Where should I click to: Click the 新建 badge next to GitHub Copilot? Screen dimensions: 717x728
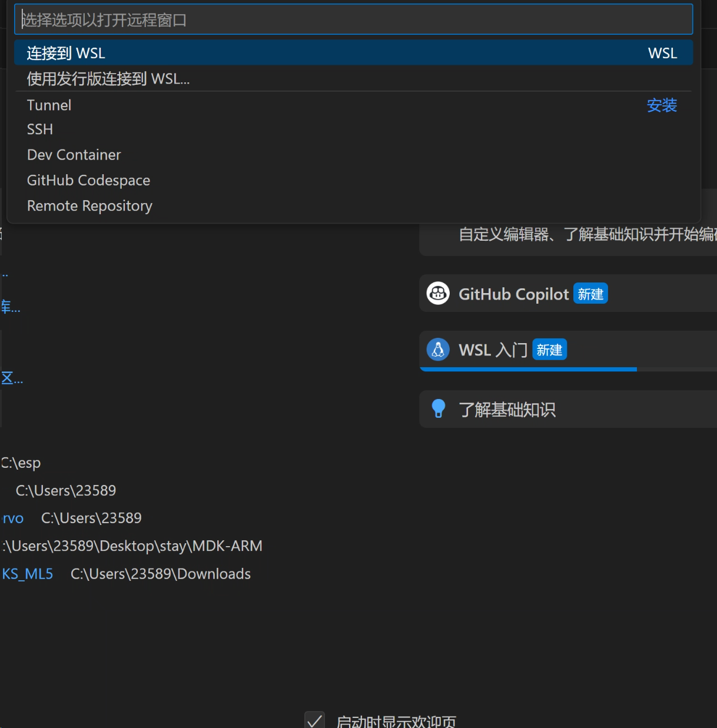click(590, 294)
